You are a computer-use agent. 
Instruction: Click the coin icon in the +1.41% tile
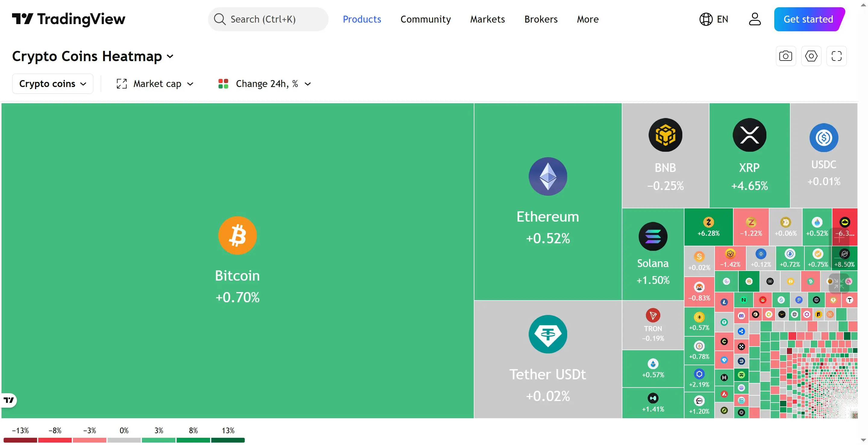[x=653, y=398]
